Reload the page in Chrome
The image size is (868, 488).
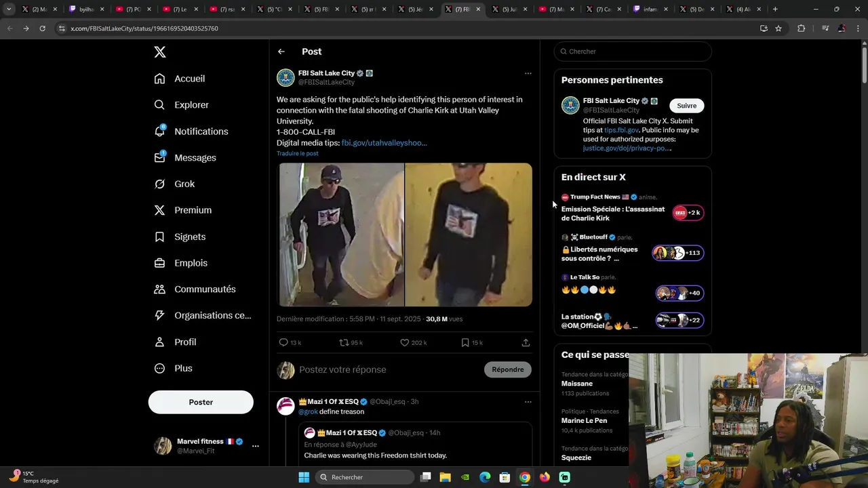tap(42, 28)
